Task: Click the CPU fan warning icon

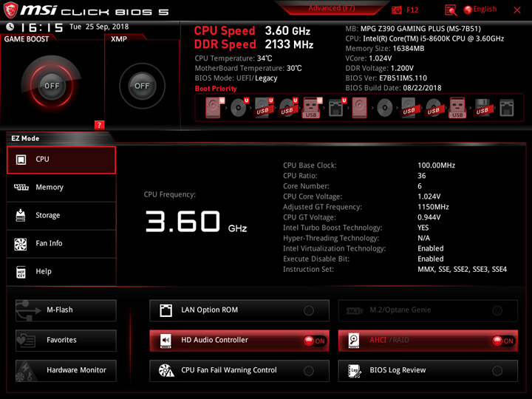Action: 166,370
